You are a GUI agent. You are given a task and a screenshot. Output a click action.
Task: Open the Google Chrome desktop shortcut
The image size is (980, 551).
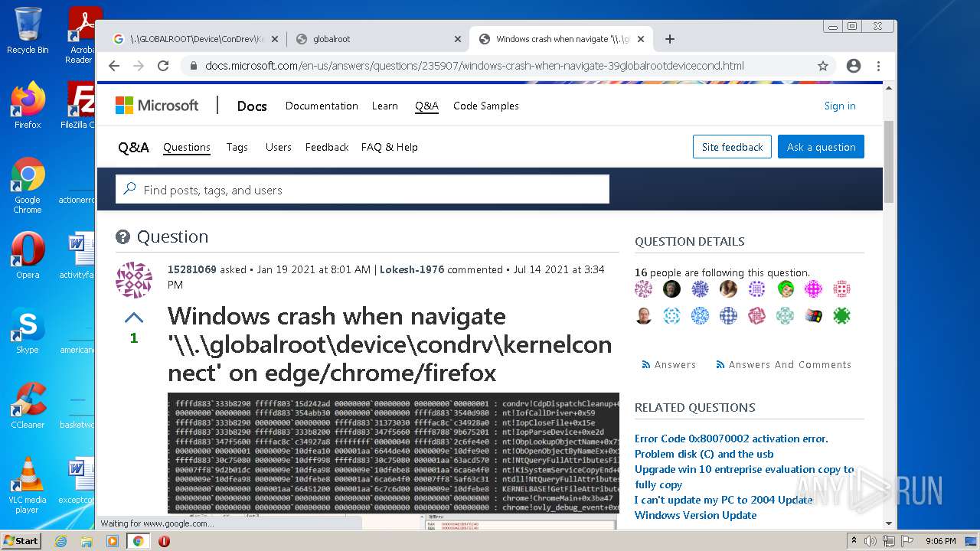tap(28, 185)
